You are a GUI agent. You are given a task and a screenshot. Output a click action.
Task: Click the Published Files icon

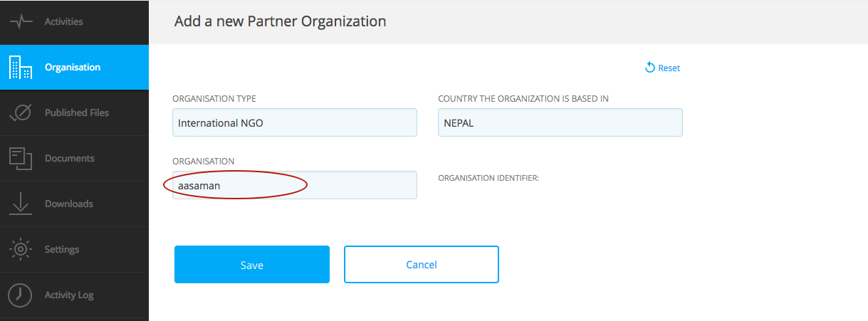[21, 112]
